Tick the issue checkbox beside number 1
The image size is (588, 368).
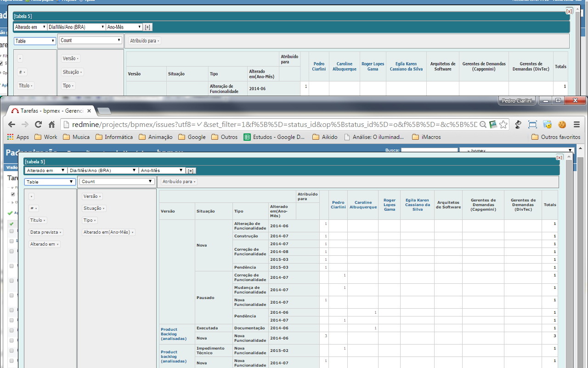(x=11, y=241)
